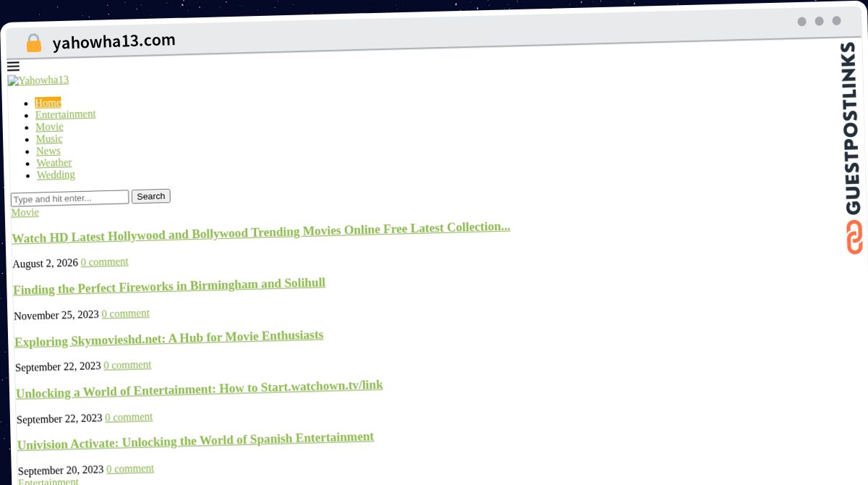Open comments link for August 2, 2026 post
This screenshot has height=485, width=868.
click(105, 262)
